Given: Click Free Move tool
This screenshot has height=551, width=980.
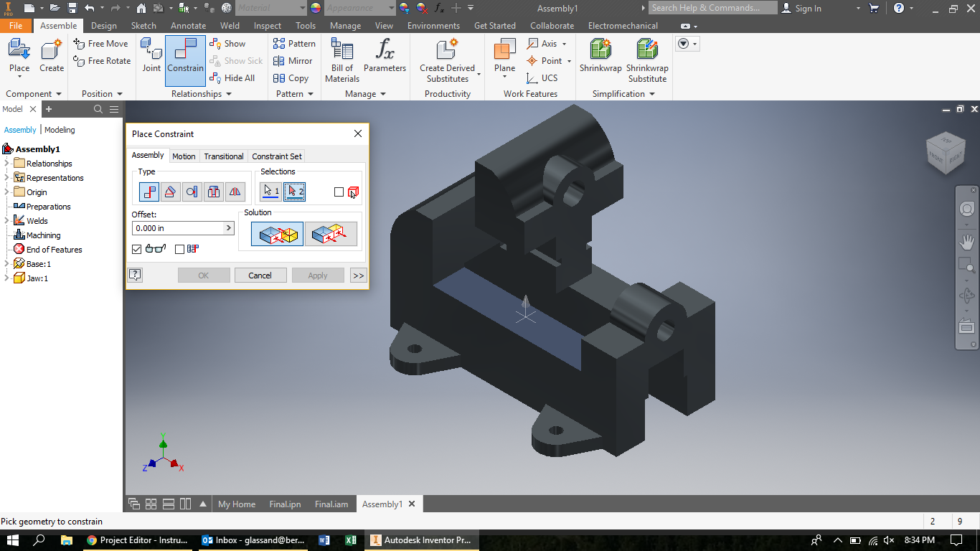Looking at the screenshot, I should coord(100,44).
